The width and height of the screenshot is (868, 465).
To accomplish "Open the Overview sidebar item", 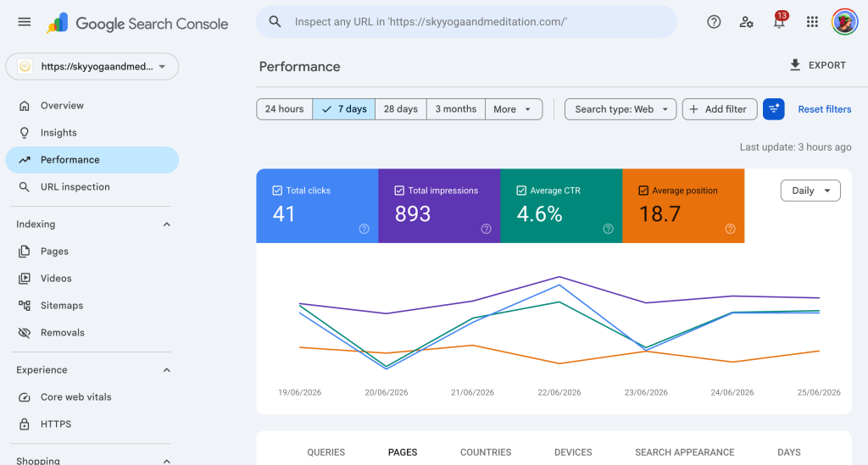I will 92,106.
